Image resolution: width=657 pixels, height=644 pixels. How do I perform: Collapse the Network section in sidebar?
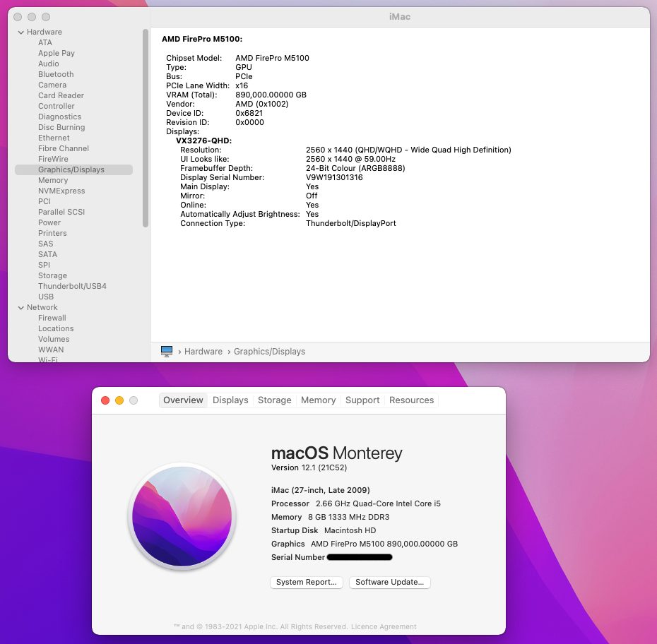pyautogui.click(x=21, y=308)
